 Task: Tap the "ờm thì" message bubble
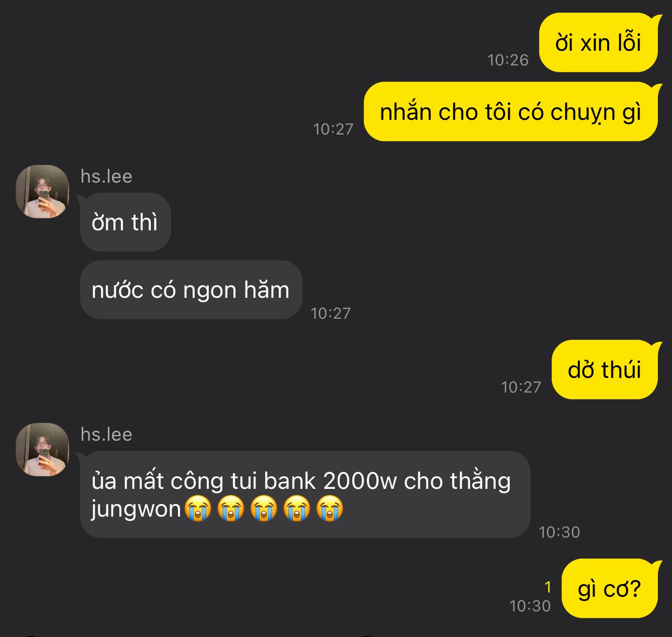point(125,222)
